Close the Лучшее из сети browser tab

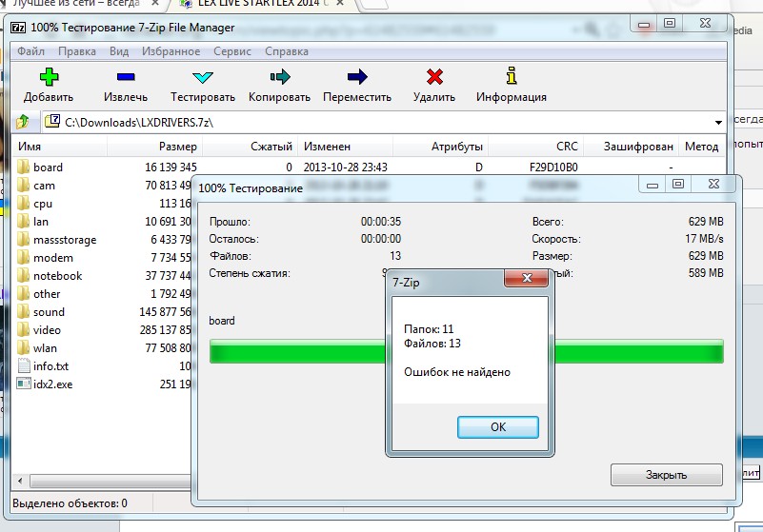tap(154, 3)
